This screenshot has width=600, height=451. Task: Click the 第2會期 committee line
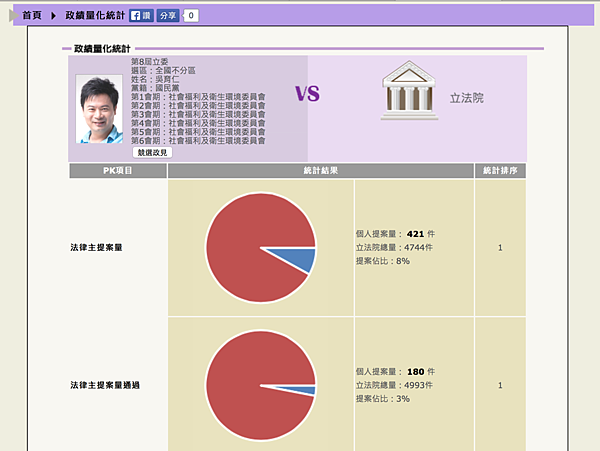pyautogui.click(x=198, y=106)
